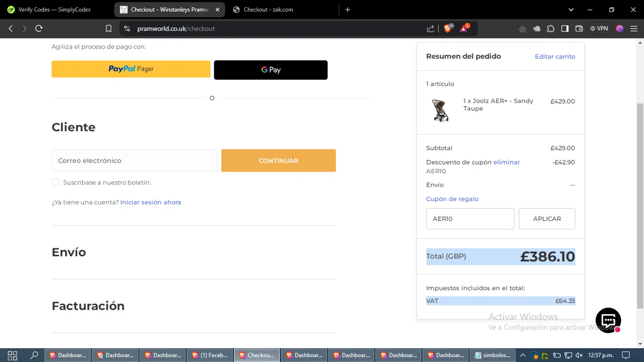
Task: Go back with the browser back arrow
Action: coord(11,28)
